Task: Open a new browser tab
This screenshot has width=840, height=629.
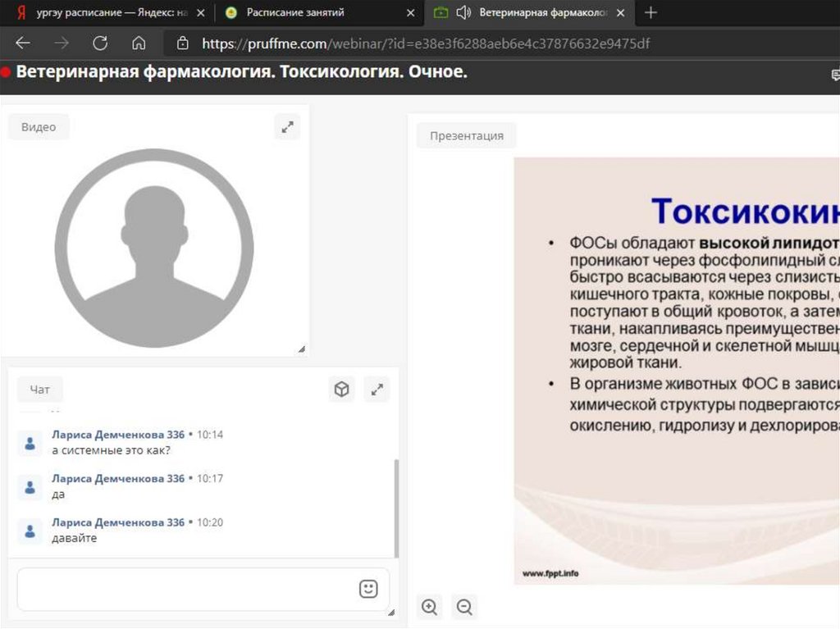Action: click(x=651, y=13)
